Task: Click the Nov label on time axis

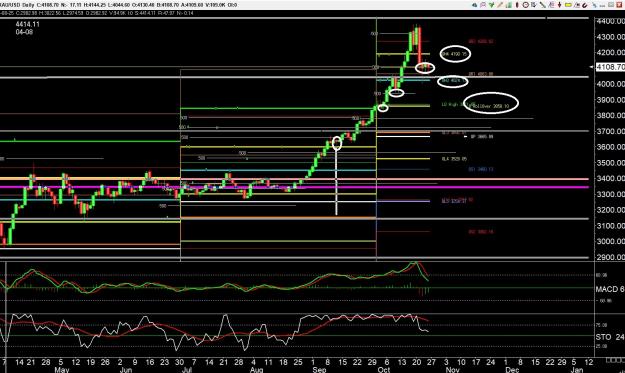Action: coord(452,370)
